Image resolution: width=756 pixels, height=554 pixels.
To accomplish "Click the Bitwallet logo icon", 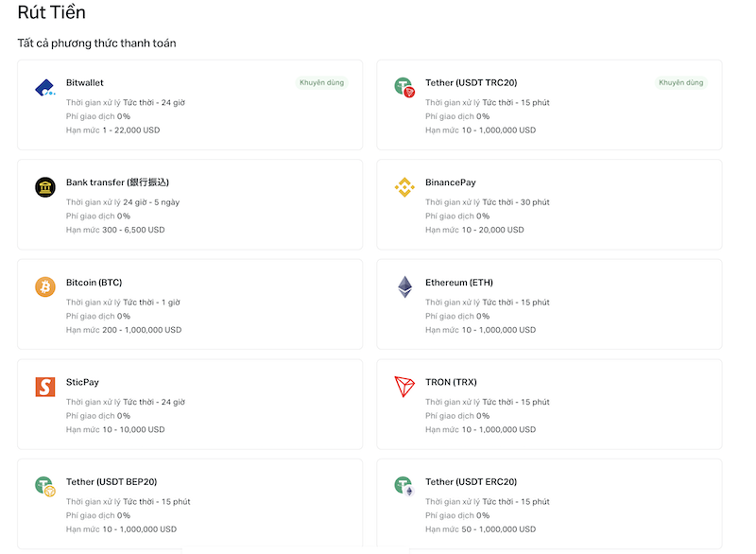I will [x=45, y=88].
